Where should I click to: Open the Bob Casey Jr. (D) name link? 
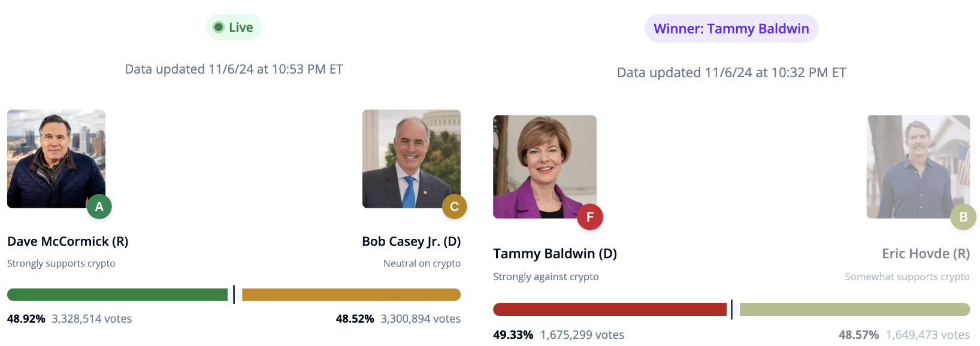pos(411,241)
